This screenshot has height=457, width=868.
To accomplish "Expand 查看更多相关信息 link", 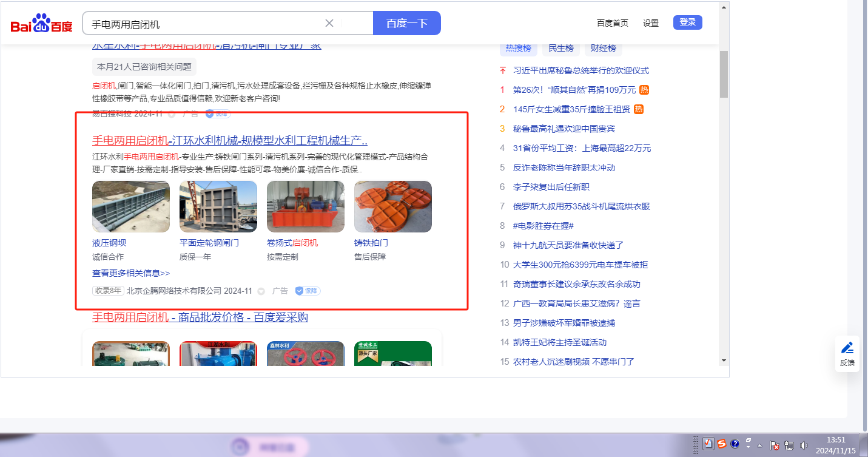I will click(131, 273).
